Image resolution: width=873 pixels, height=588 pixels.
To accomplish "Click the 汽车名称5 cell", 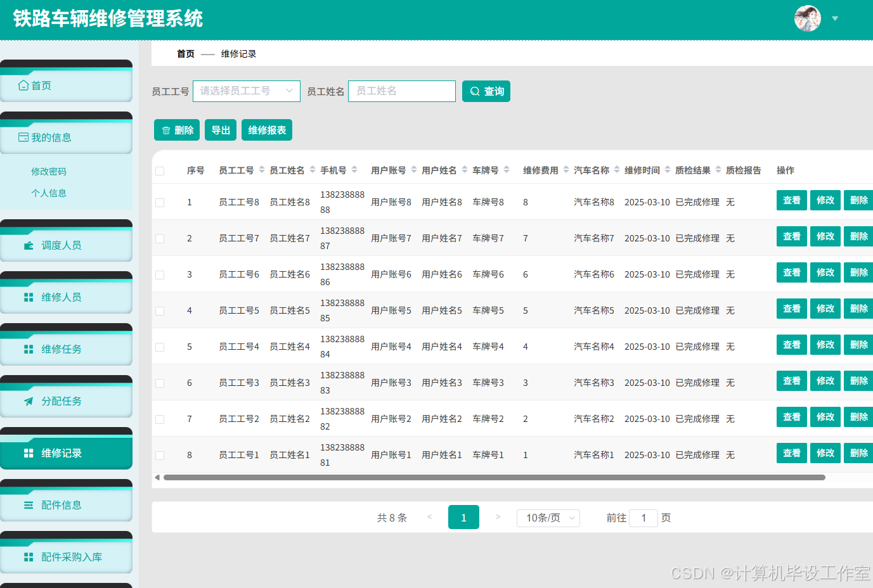I will [594, 310].
